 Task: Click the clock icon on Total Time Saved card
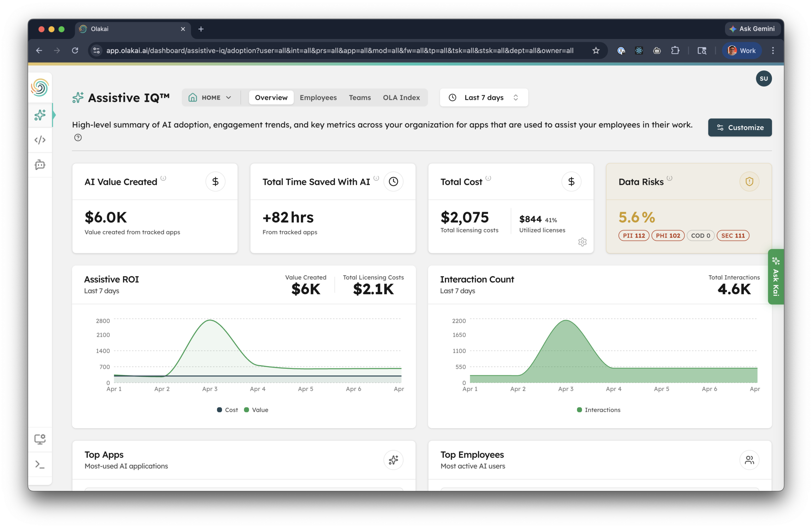pyautogui.click(x=393, y=181)
